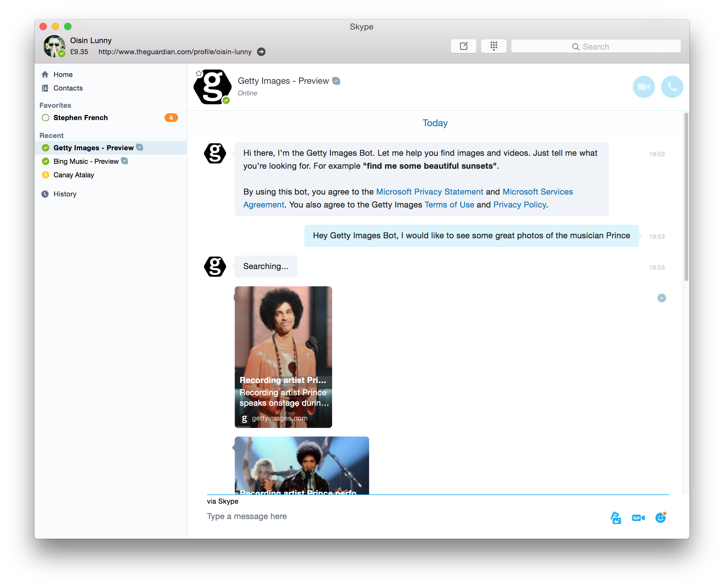Click the green window zoom button
Image resolution: width=724 pixels, height=588 pixels.
[x=68, y=26]
